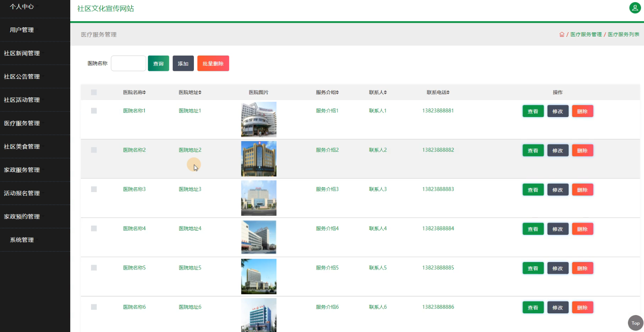Toggle the select-all checkbox in table header

click(x=94, y=92)
